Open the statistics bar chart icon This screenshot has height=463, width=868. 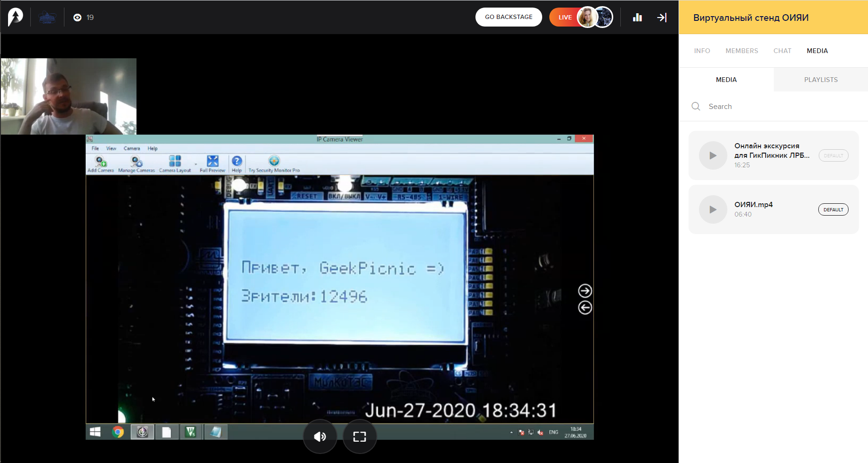pos(637,18)
